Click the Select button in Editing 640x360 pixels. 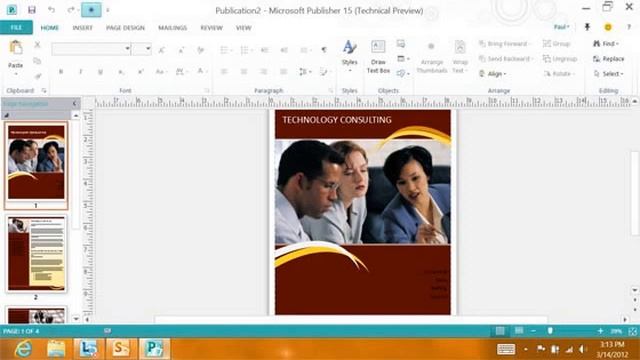(609, 74)
